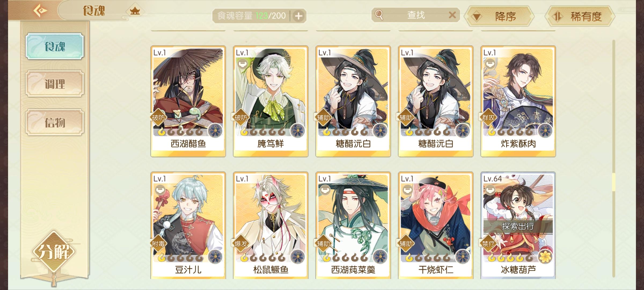
Task: Select the 食魂 side tab
Action: tap(55, 46)
